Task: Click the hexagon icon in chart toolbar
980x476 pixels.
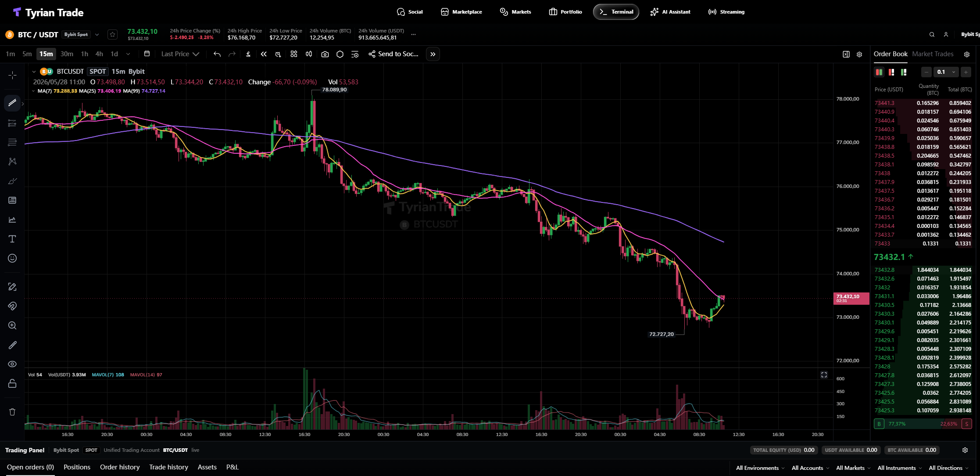Action: (340, 54)
